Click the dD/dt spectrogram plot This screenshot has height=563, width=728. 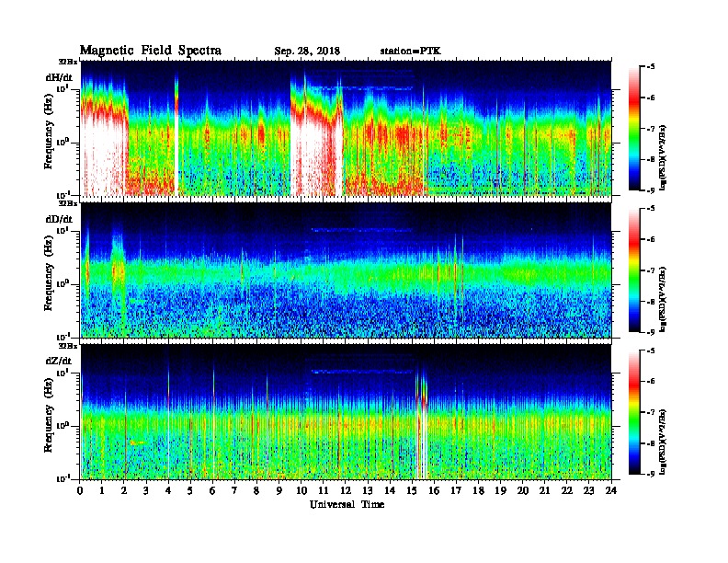click(x=346, y=270)
